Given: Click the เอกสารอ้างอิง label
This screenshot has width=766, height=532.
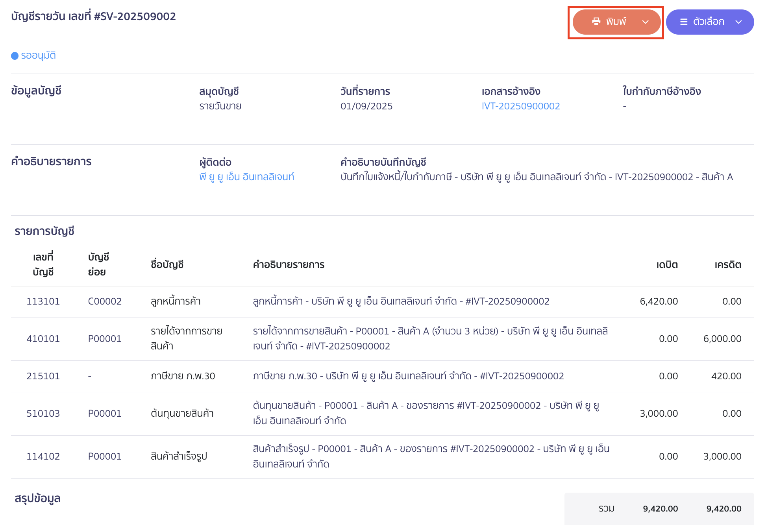Looking at the screenshot, I should pyautogui.click(x=511, y=91).
